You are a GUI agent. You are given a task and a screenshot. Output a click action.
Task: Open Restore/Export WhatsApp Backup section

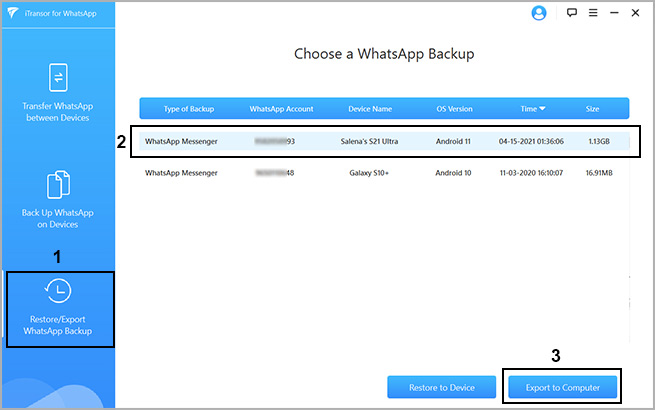pyautogui.click(x=57, y=324)
